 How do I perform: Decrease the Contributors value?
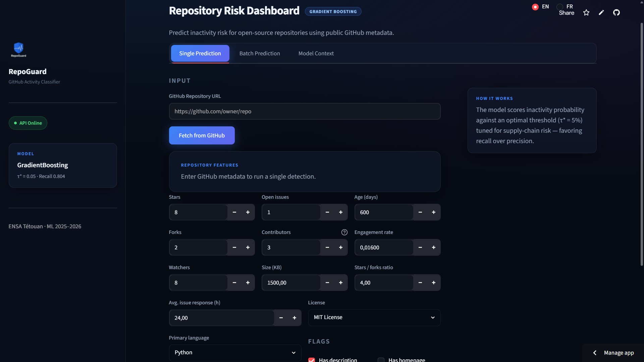(327, 247)
